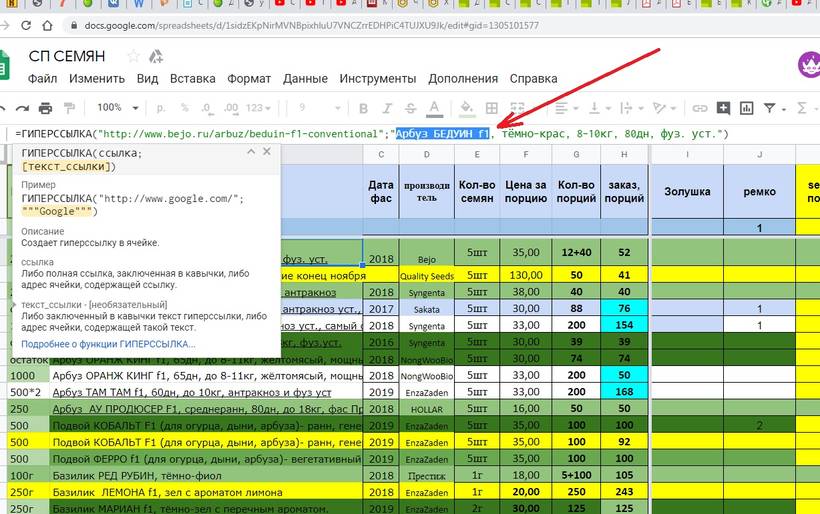Click the СП СЕМЯН document title
Viewport: 820px width, 514px height.
(67, 56)
